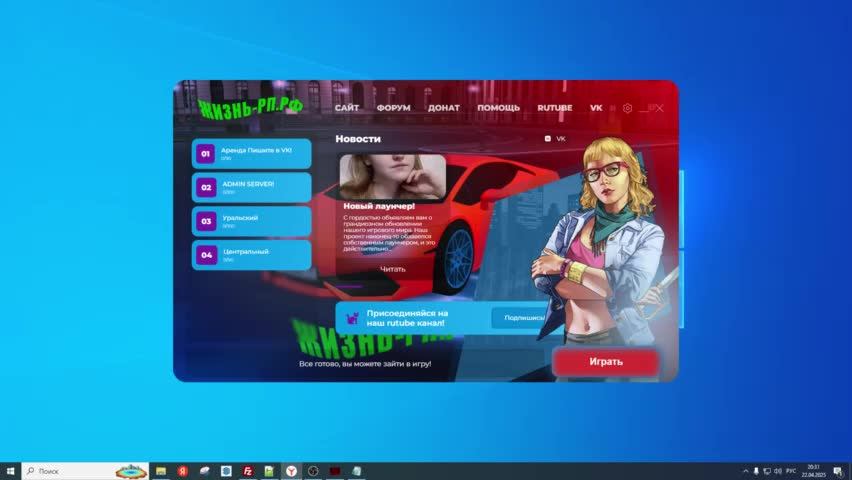Select server 02 ADMIN SERVER!
The width and height of the screenshot is (852, 480).
pos(252,188)
